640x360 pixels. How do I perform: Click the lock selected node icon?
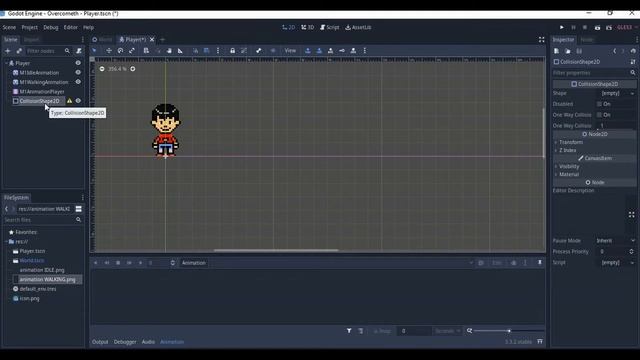[x=232, y=51]
